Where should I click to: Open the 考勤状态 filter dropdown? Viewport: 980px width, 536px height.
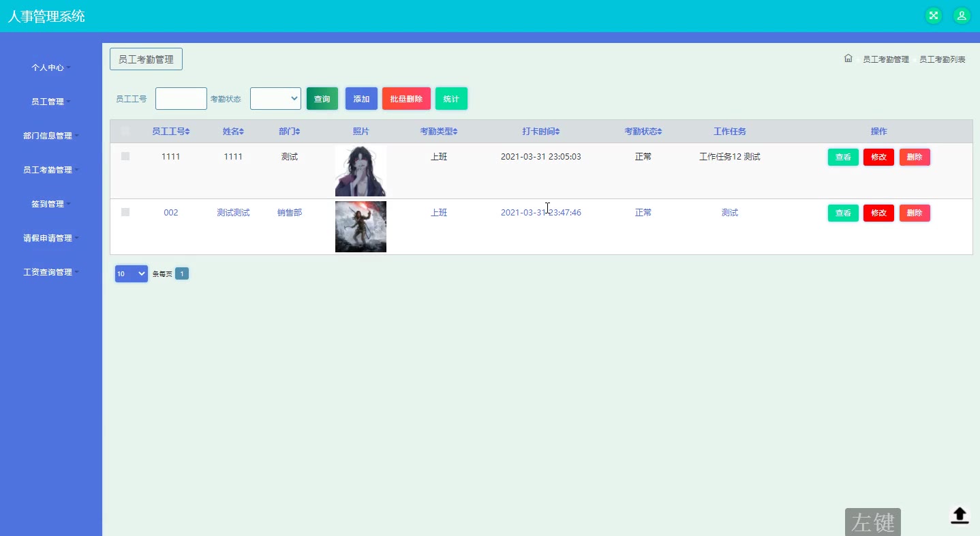coord(275,99)
